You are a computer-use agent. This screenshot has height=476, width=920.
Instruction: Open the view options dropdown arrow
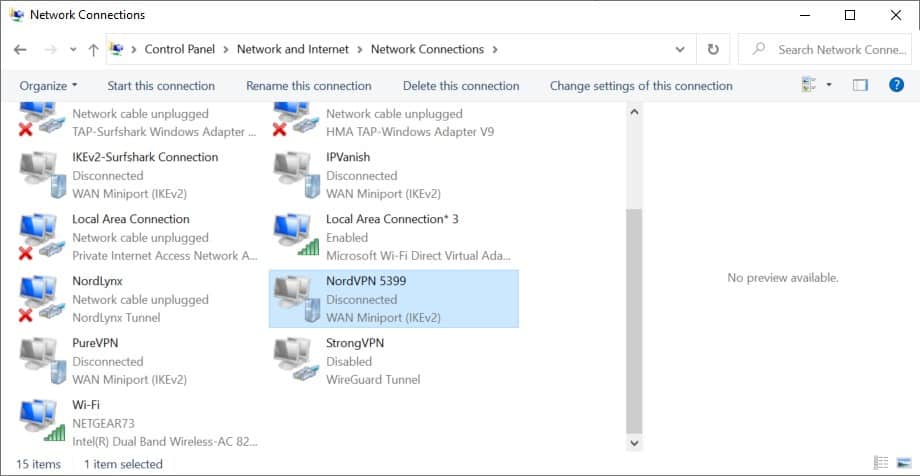[829, 86]
